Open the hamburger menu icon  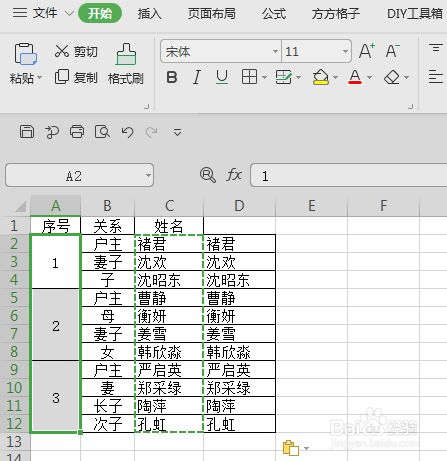[x=20, y=13]
